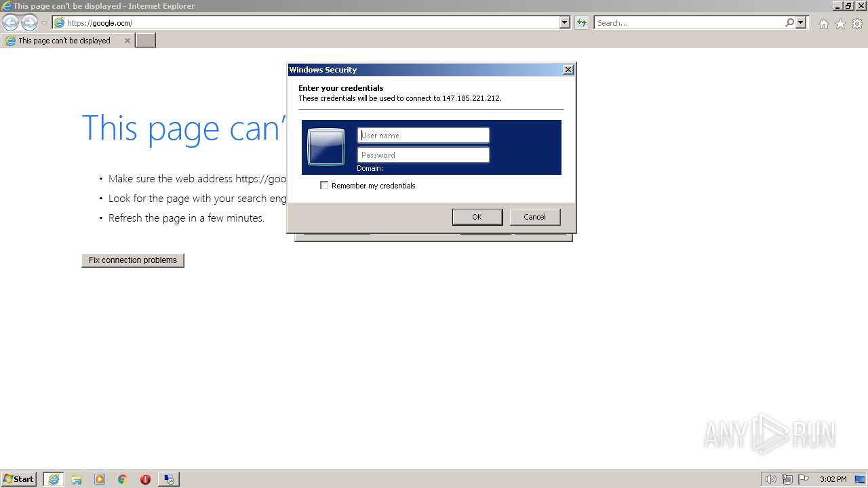Click the clock showing 3:02 PM
The width and height of the screenshot is (868, 488).
click(833, 479)
